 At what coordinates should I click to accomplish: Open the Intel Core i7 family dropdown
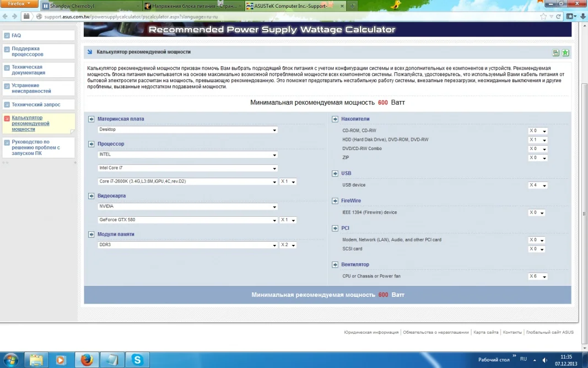pos(187,168)
